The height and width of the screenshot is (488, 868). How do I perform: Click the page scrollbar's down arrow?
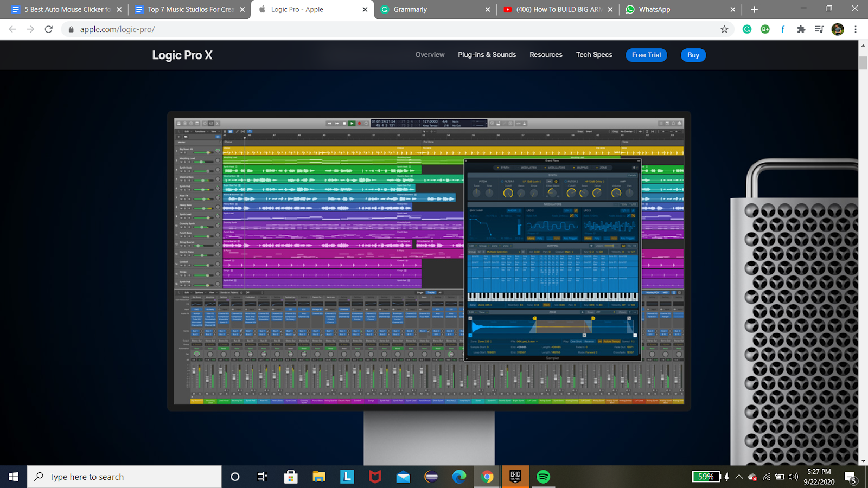[x=863, y=461]
